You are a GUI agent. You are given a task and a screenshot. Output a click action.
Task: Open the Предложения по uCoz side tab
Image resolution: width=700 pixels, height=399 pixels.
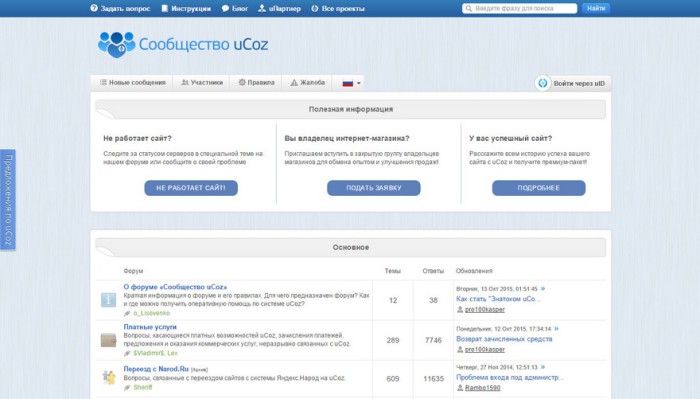[8, 200]
